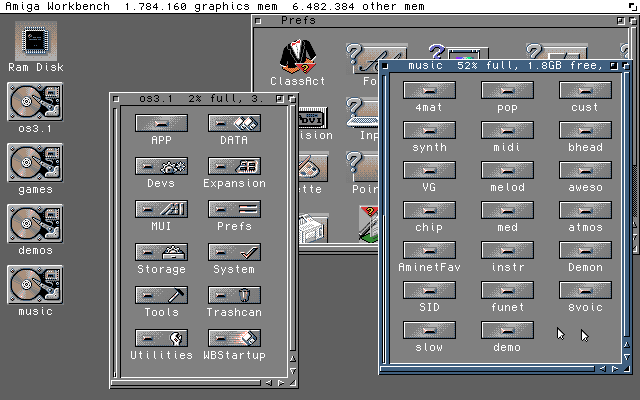Open the WBStartup drawer
This screenshot has height=400, width=640.
point(234,338)
